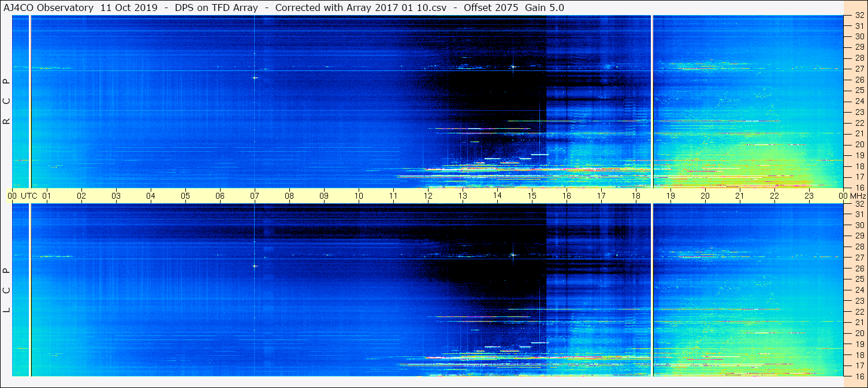This screenshot has height=388, width=868.
Task: Click the 22 MHz label in LCP panel
Action: pyautogui.click(x=859, y=312)
